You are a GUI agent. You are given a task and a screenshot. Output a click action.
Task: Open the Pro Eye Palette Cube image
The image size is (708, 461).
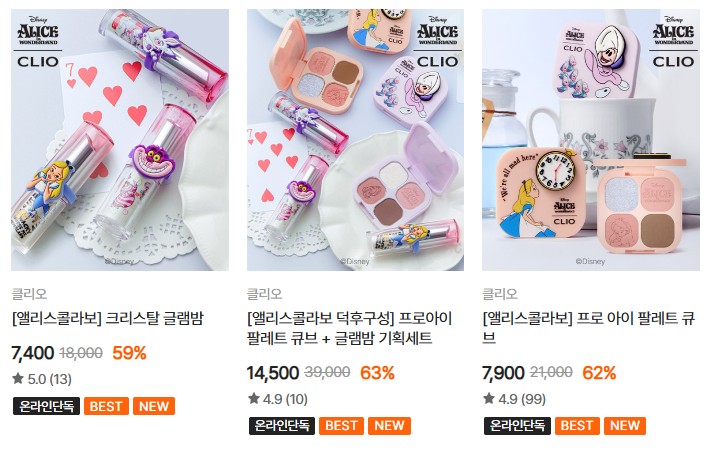click(591, 140)
